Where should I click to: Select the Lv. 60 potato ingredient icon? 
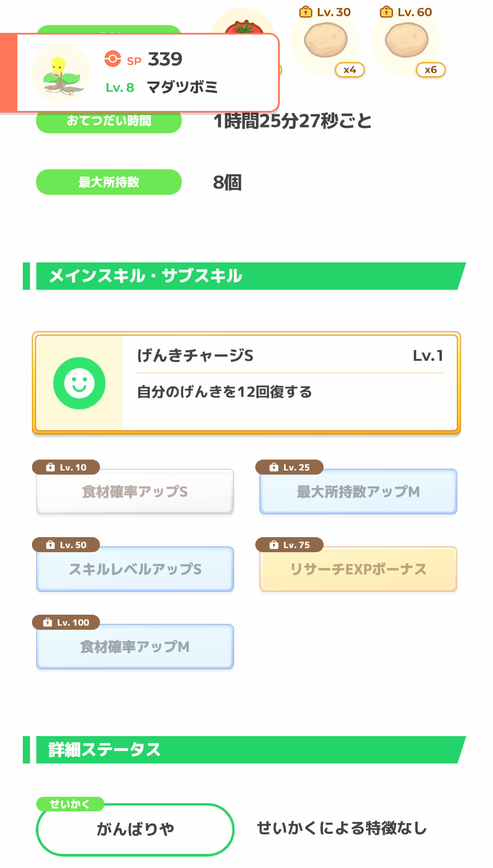[407, 41]
